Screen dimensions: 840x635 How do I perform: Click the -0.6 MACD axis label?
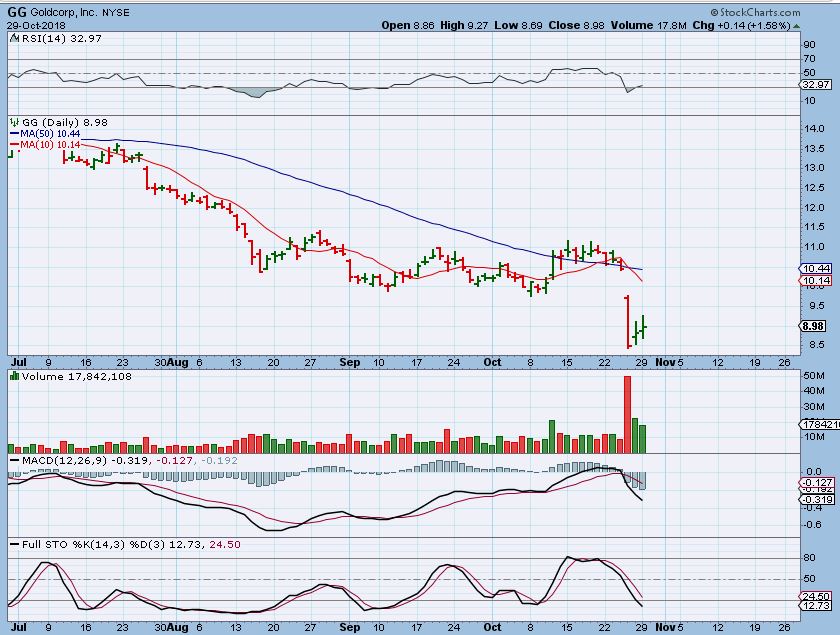813,525
